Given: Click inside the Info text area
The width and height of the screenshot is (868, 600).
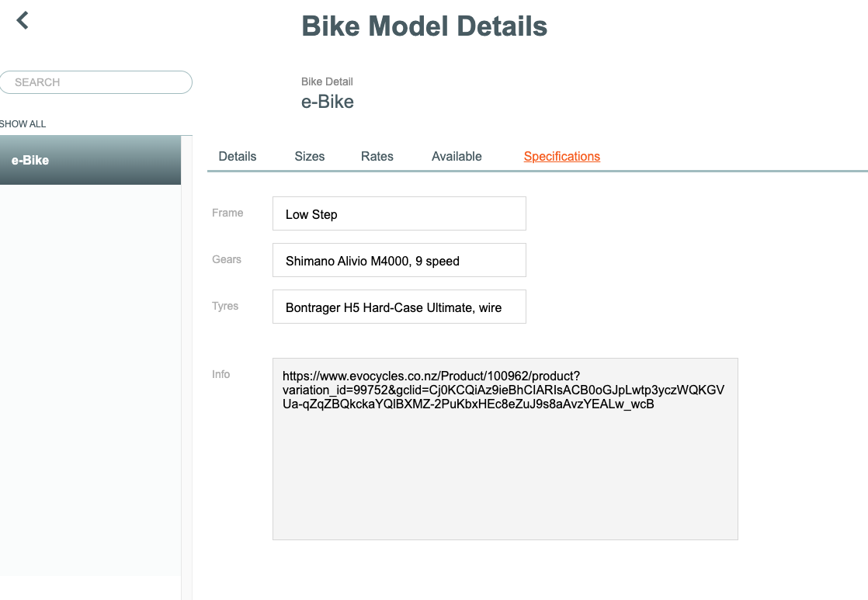Looking at the screenshot, I should [505, 449].
